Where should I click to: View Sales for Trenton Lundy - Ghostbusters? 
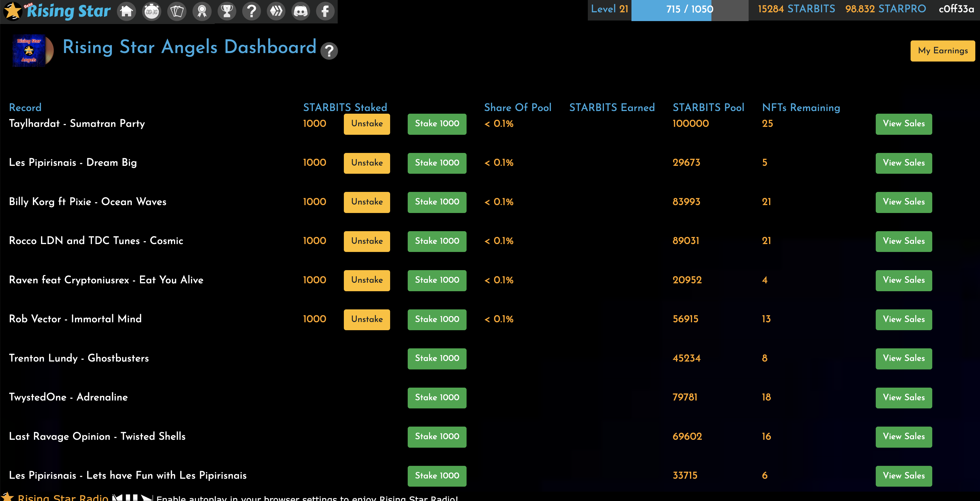point(904,359)
